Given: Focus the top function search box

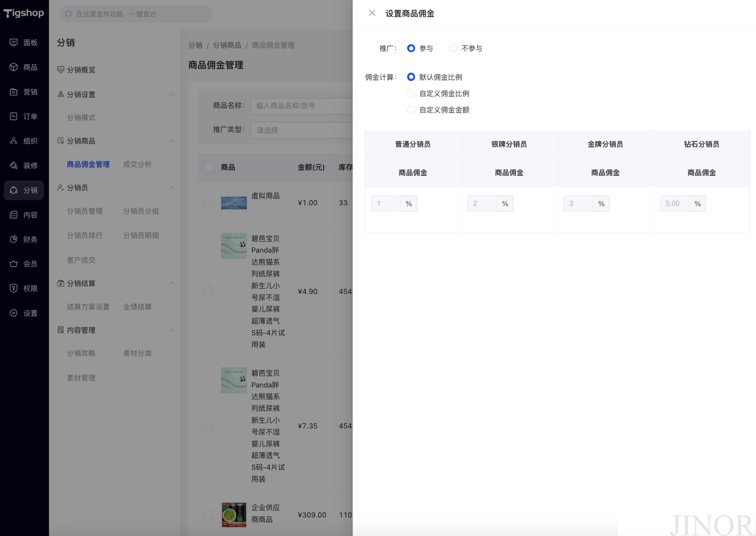Looking at the screenshot, I should [136, 14].
